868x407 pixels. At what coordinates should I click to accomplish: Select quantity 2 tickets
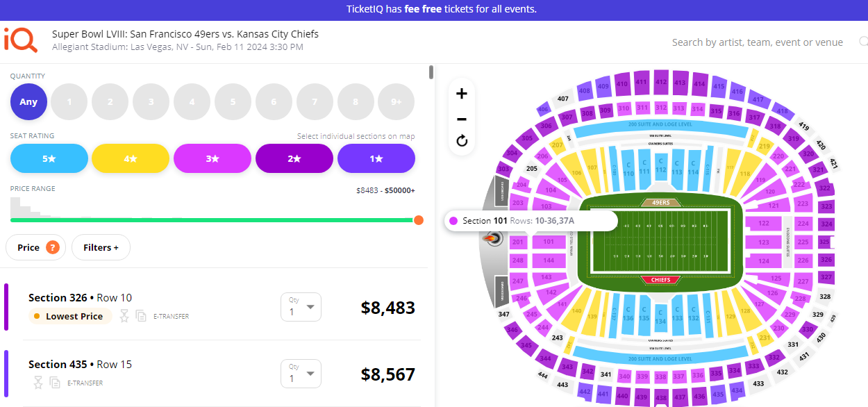point(110,102)
